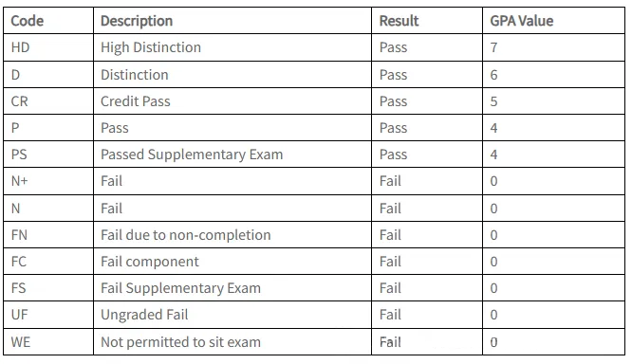Click Not permitted to sit exam
Viewport: 632px width, 364px height.
click(x=180, y=342)
